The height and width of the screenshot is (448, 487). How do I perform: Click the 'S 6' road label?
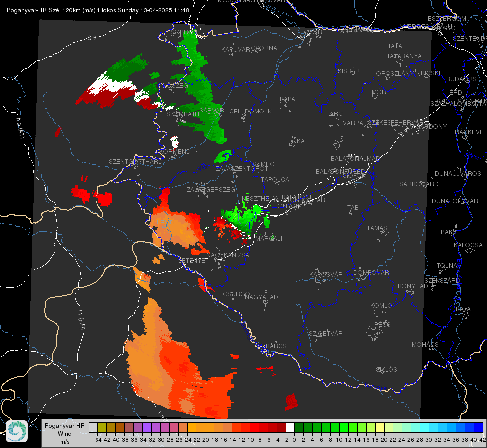point(92,38)
